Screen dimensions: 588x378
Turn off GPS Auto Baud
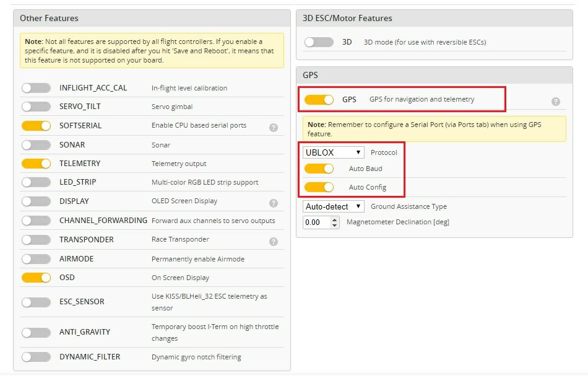(x=319, y=169)
